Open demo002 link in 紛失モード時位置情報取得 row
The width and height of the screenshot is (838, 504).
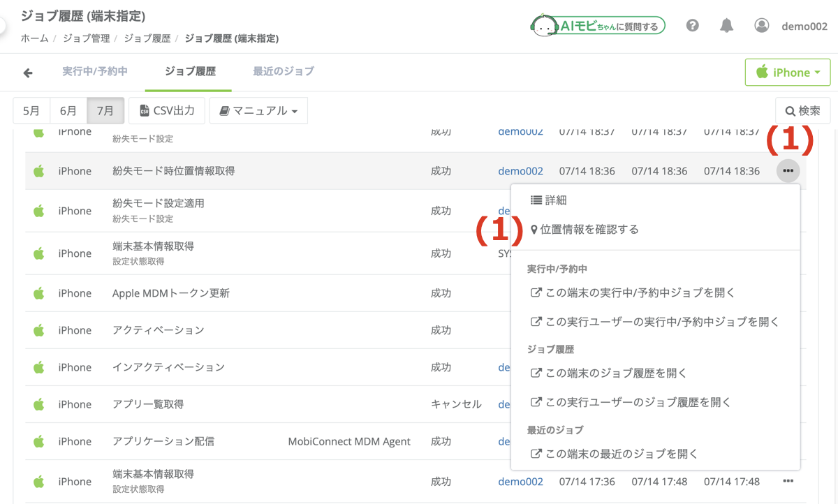(520, 171)
